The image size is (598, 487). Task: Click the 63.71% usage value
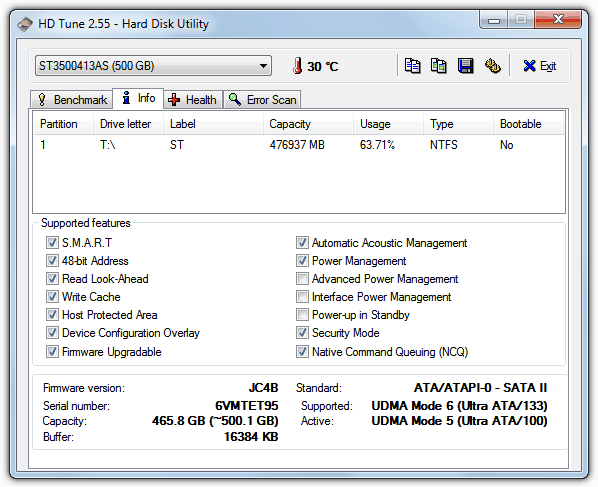click(x=377, y=145)
